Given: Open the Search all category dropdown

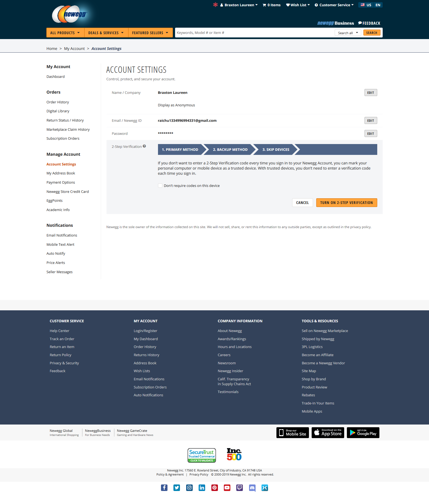Looking at the screenshot, I should (x=348, y=33).
